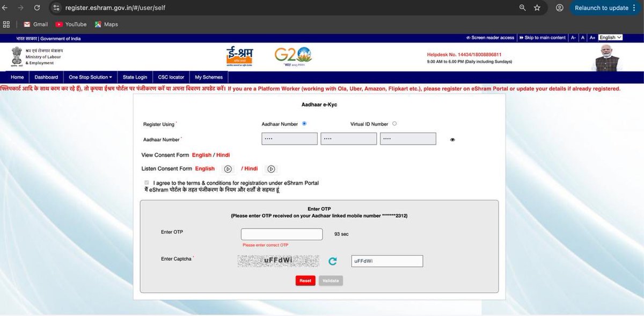Open the Gmail bookmark

point(36,24)
